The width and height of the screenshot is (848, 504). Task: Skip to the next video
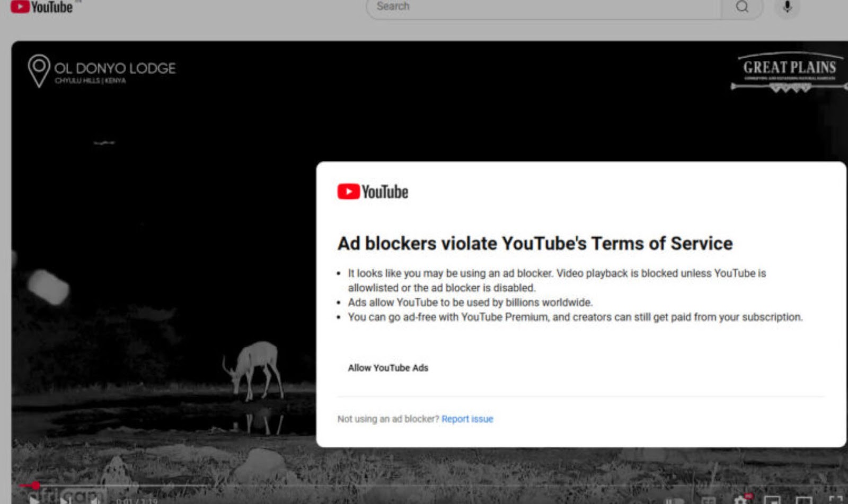pos(66,500)
